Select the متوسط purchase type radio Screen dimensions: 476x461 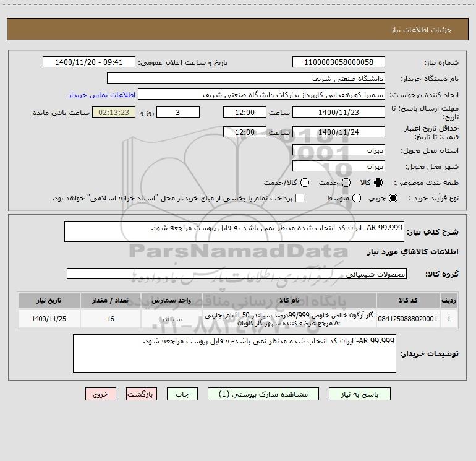357,198
